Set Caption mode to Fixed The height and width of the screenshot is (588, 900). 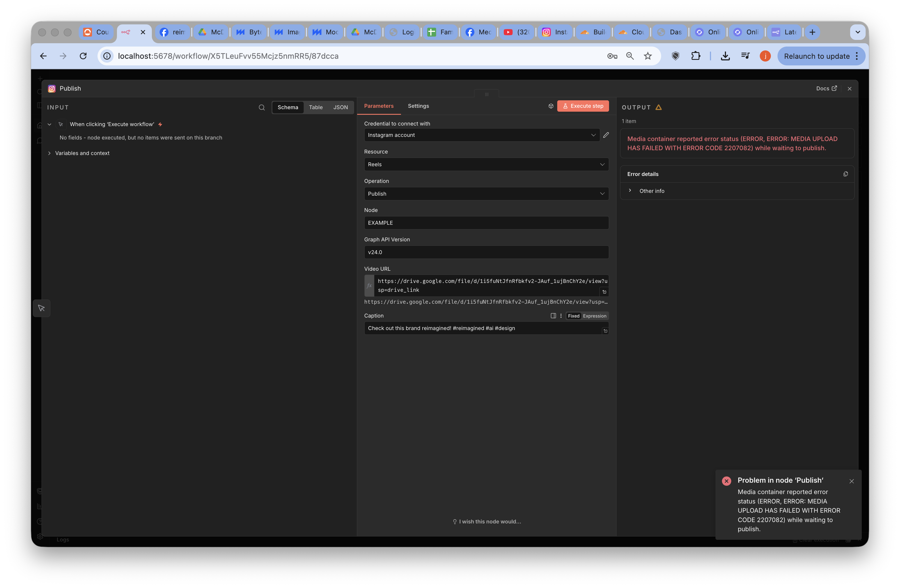[573, 316]
